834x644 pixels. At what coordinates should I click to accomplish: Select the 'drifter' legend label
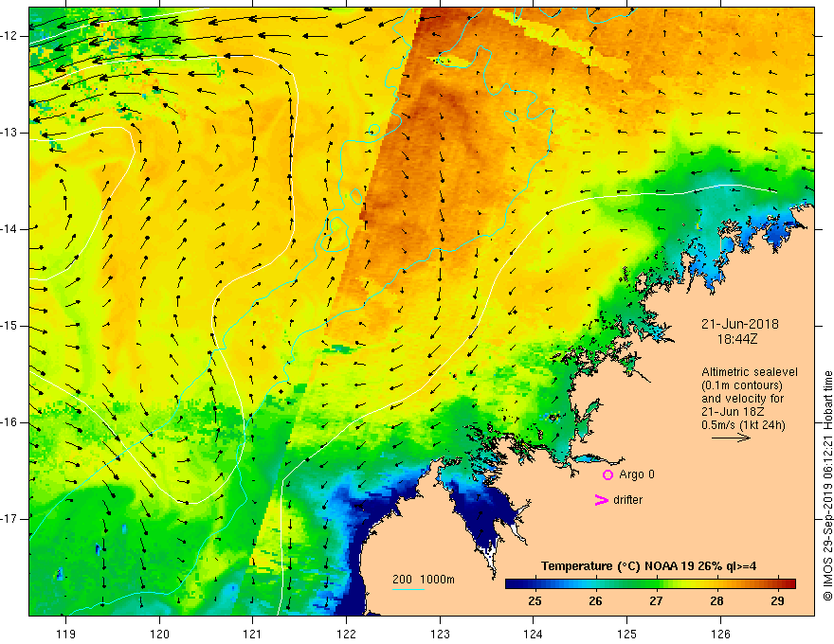(x=627, y=500)
